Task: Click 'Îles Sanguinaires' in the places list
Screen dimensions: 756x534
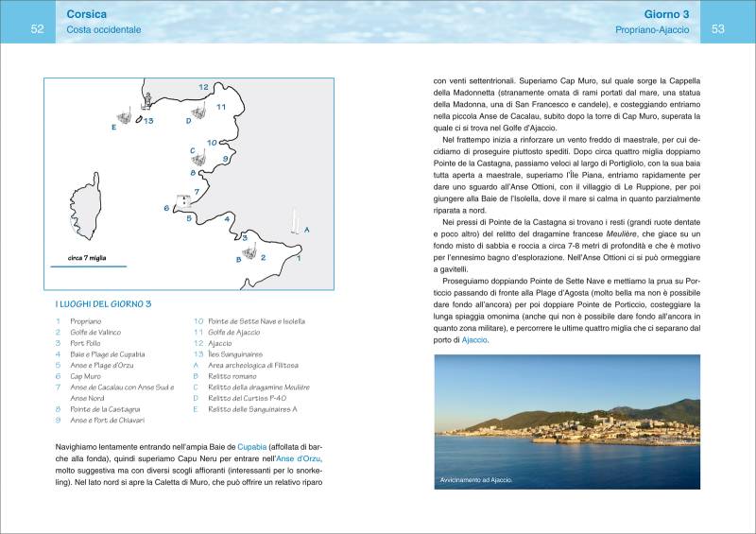Action: pyautogui.click(x=242, y=353)
